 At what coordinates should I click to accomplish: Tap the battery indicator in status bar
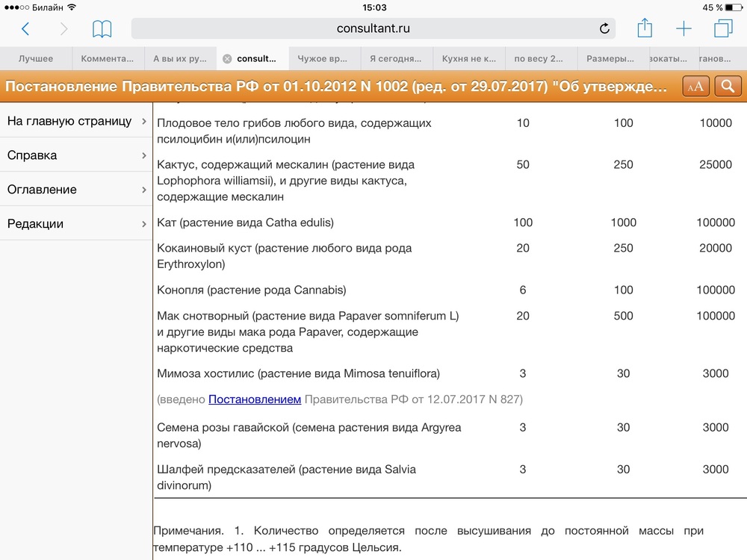coord(733,7)
